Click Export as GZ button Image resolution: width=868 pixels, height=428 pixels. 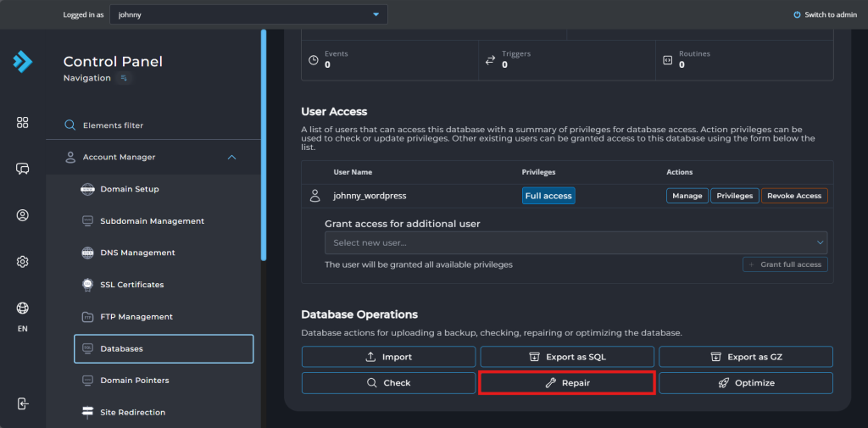pos(746,357)
